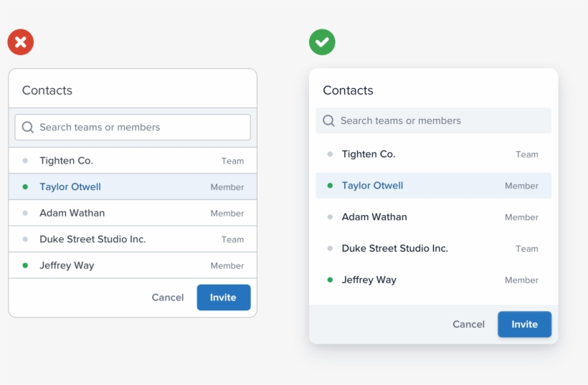The image size is (588, 385).
Task: Click the red X badge icon
Action: (21, 42)
